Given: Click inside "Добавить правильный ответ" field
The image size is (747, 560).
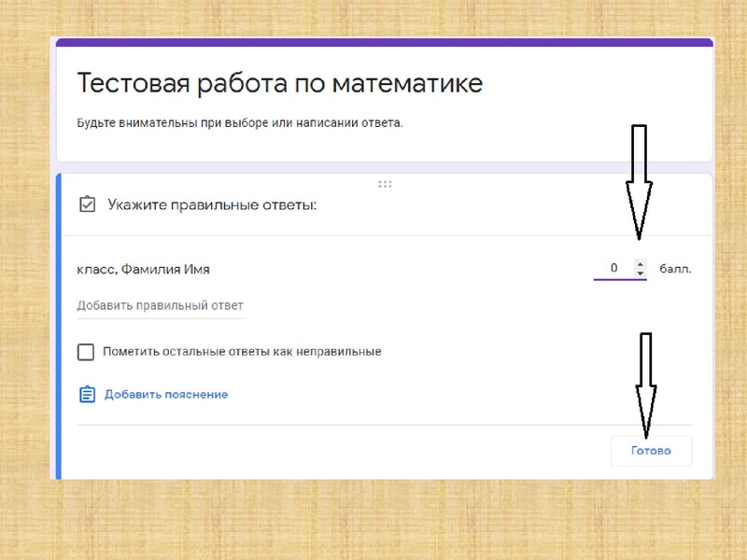Looking at the screenshot, I should 159,305.
